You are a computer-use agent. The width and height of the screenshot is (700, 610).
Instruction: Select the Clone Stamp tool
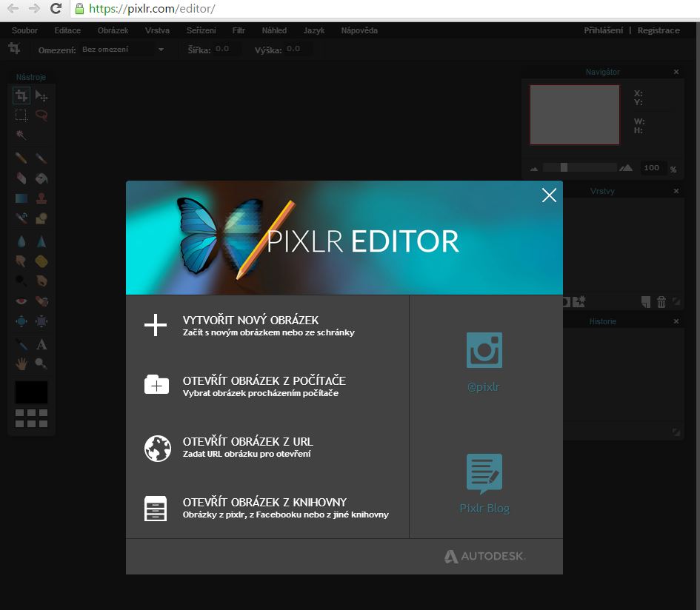[41, 198]
